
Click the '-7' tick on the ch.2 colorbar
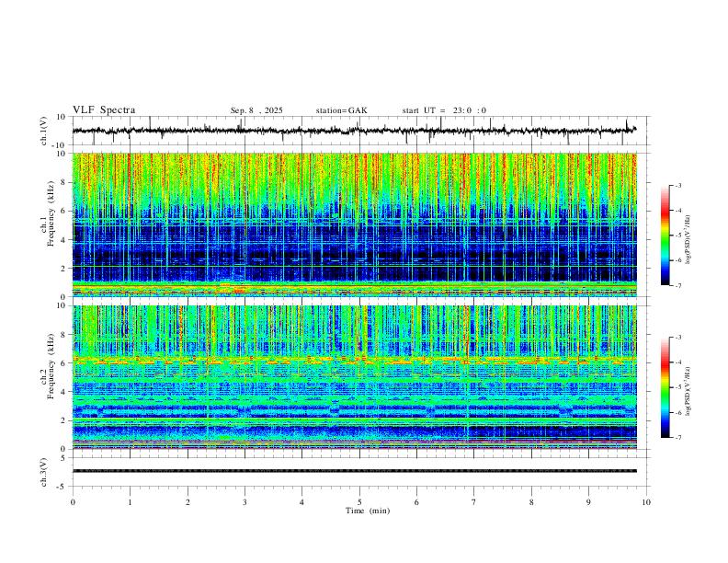678,437
